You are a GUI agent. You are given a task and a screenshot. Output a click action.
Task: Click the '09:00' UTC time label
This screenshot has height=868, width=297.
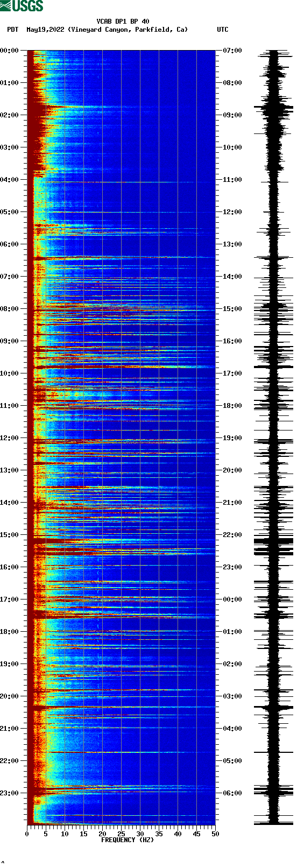[x=232, y=115]
